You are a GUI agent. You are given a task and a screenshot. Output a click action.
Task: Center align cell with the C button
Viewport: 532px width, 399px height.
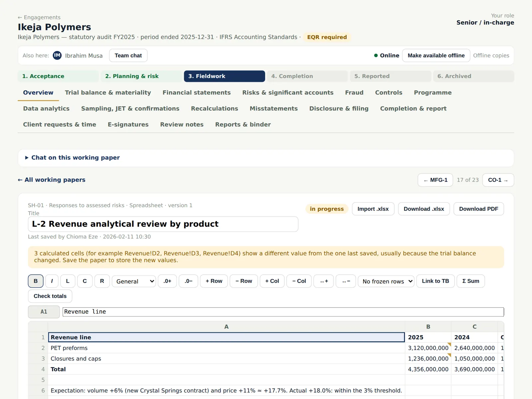85,281
